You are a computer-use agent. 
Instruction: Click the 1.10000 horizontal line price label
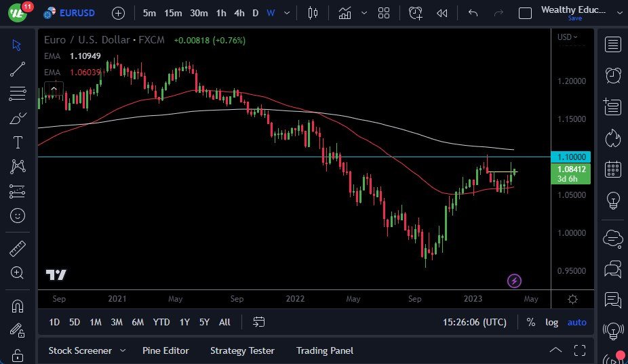click(x=570, y=157)
